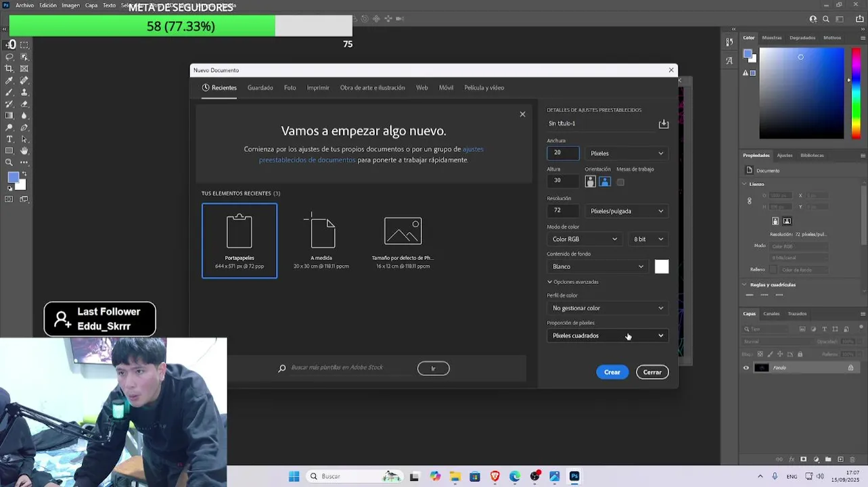Screen dimensions: 868x487
Task: Select the Rectangle shape tool
Action: point(9,150)
